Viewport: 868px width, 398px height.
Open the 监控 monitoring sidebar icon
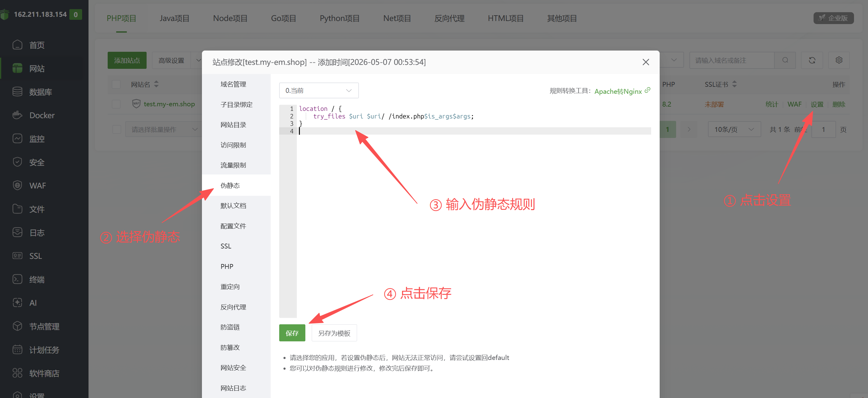[17, 139]
